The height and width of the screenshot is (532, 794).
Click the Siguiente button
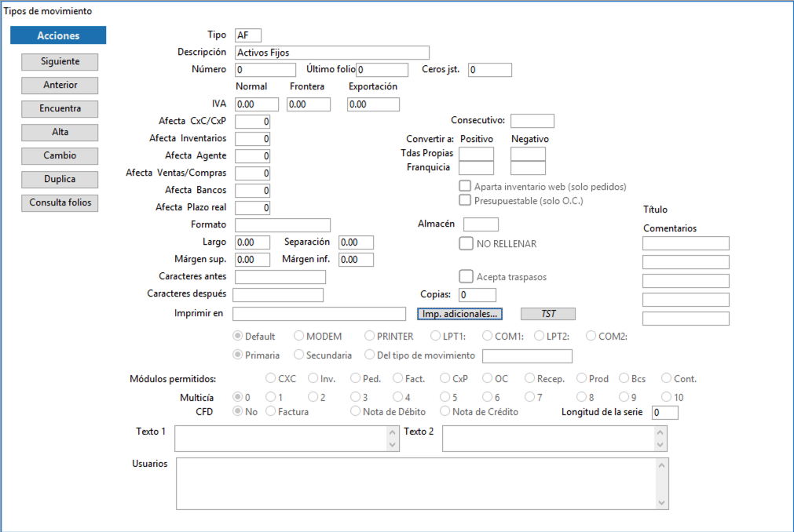[60, 62]
